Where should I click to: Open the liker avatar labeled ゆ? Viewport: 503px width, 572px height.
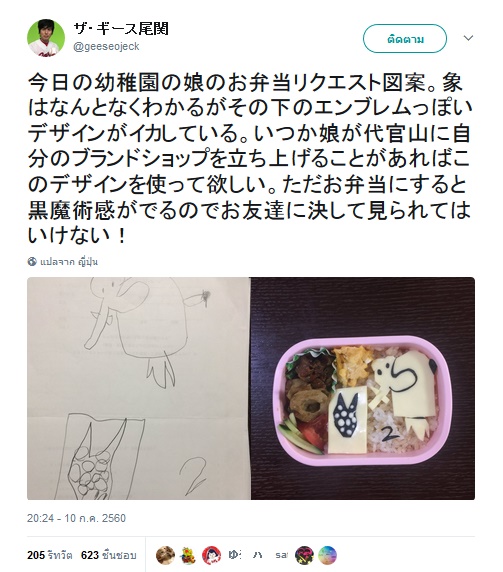[x=235, y=555]
